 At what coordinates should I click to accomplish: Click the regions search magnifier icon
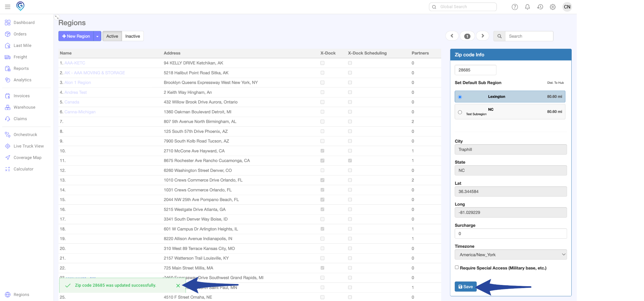pos(499,36)
